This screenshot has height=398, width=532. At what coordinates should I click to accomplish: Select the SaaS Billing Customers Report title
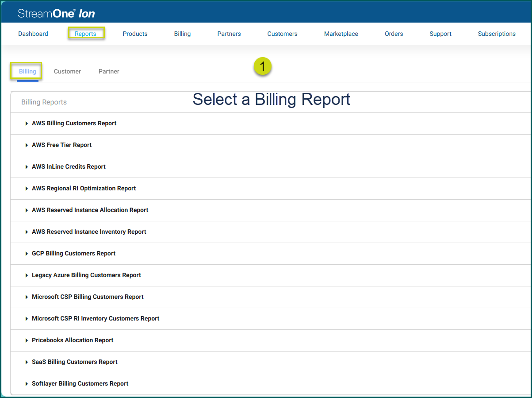tap(75, 362)
